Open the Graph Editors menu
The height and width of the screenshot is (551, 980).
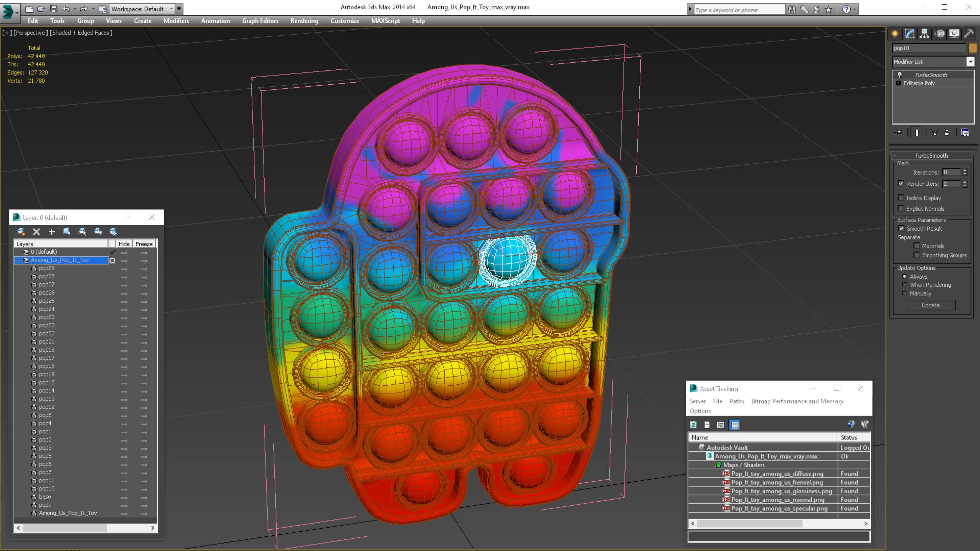260,21
